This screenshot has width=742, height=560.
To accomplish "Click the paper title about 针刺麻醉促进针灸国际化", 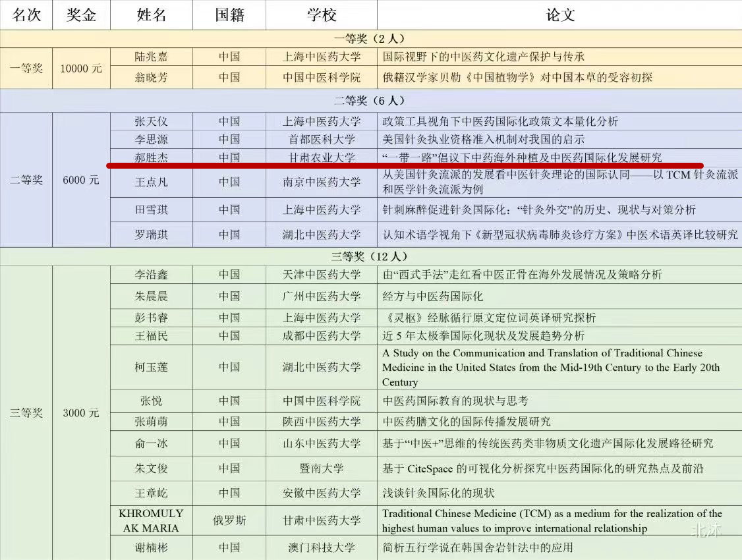I will point(539,210).
